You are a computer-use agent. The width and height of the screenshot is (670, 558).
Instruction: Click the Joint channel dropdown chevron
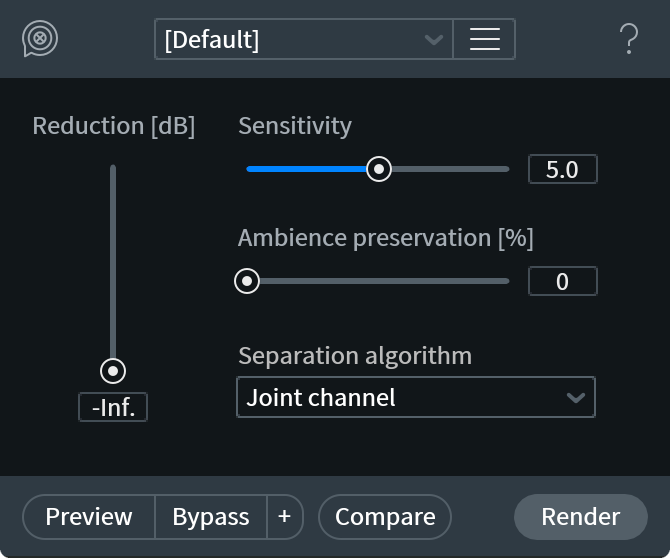(x=575, y=397)
